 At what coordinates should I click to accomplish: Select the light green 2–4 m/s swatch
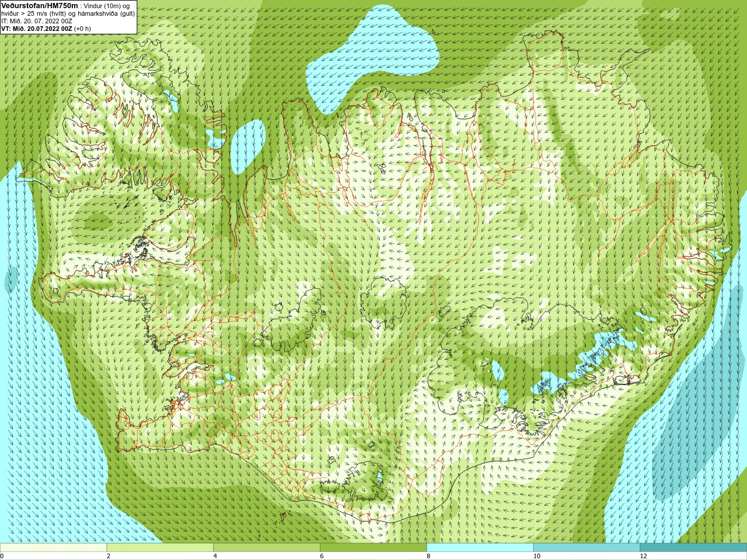pyautogui.click(x=160, y=548)
